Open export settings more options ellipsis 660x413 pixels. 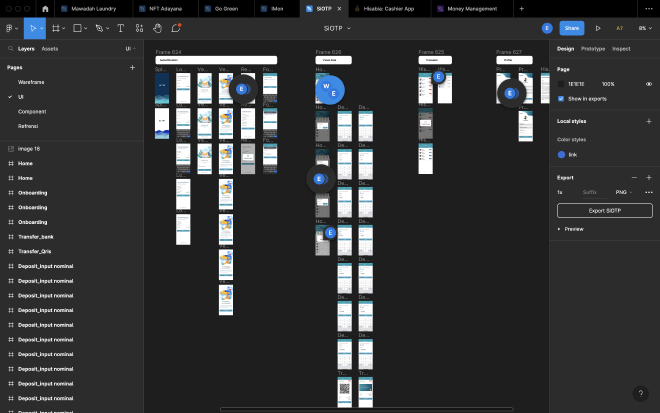point(649,192)
